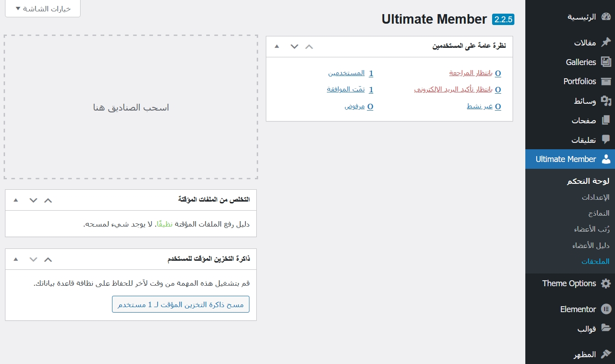This screenshot has height=364, width=615.
Task: Click the count beside غير نشط
Action: pos(498,106)
